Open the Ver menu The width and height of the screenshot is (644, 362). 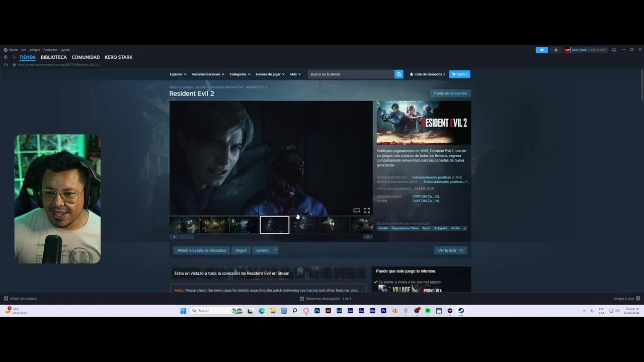23,50
